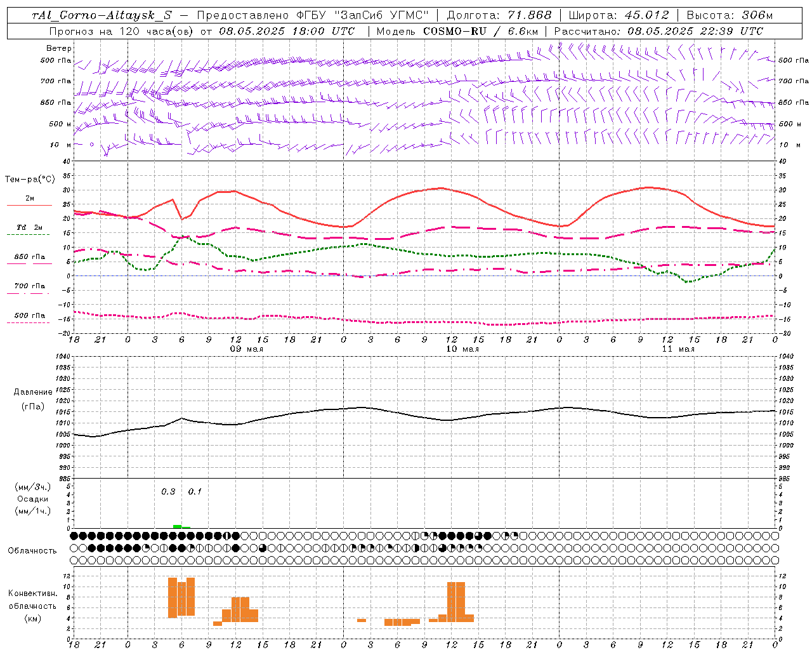Image resolution: width=812 pixels, height=650 pixels.
Task: Click the Облачность cloud cover label
Action: click(32, 551)
